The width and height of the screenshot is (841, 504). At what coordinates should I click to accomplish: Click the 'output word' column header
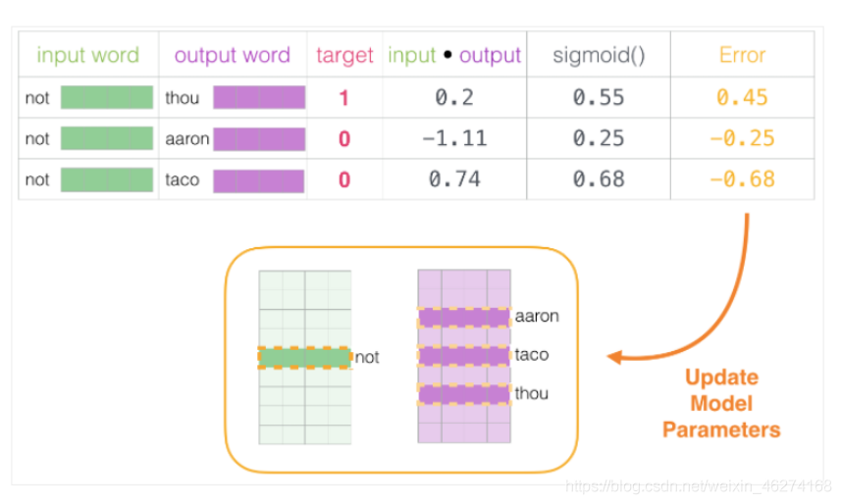(x=233, y=55)
